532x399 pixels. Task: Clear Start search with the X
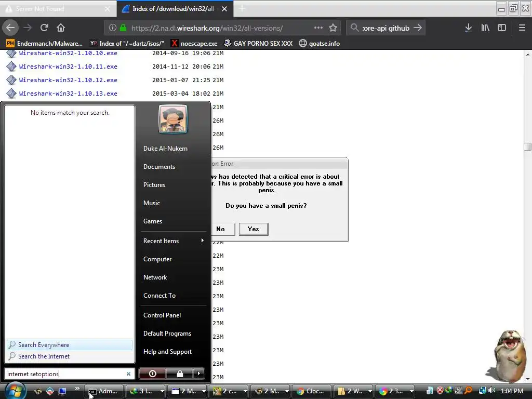[129, 374]
